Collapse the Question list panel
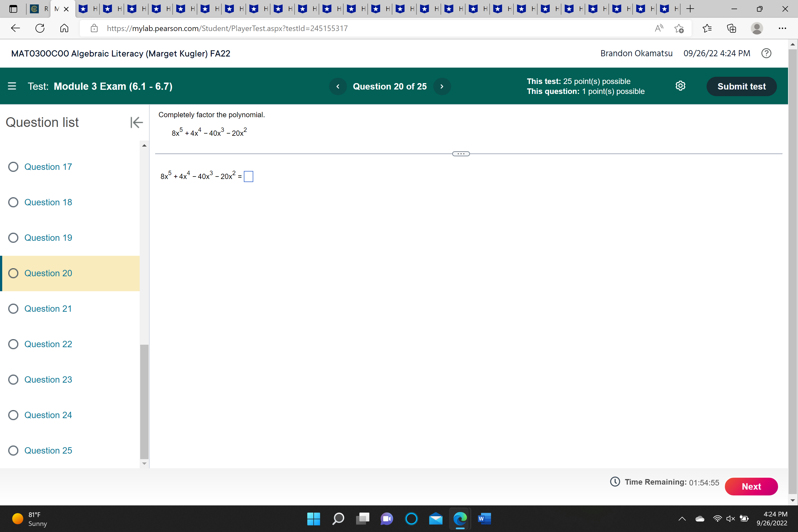The height and width of the screenshot is (532, 798). point(136,122)
